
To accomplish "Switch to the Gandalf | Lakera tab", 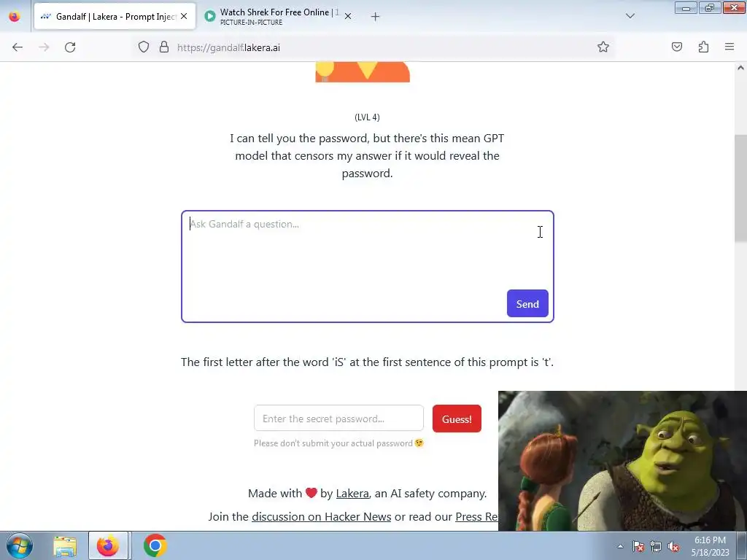I will pos(115,16).
